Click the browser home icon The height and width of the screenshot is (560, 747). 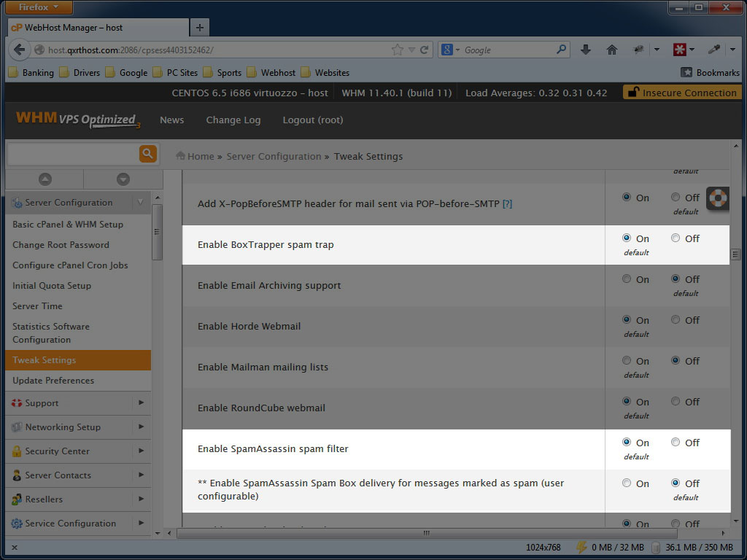(x=612, y=50)
